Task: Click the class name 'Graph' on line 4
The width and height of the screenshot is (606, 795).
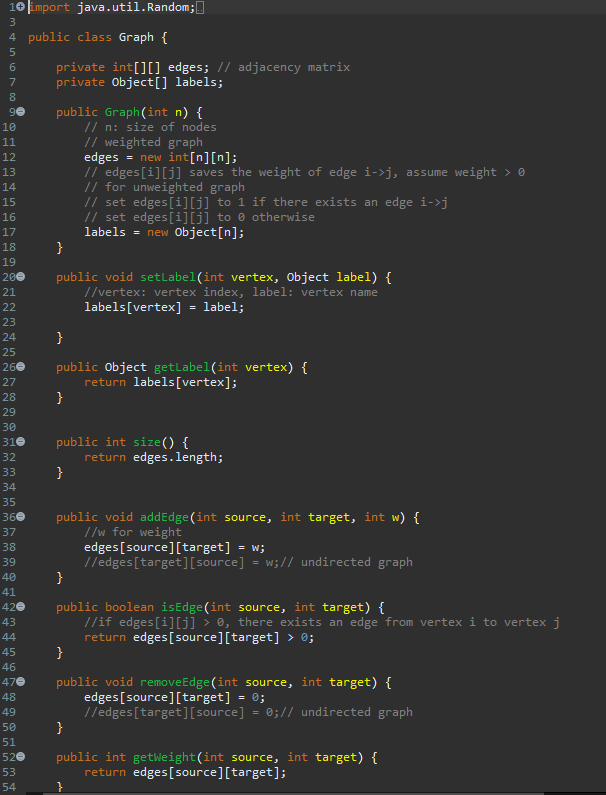Action: coord(136,37)
